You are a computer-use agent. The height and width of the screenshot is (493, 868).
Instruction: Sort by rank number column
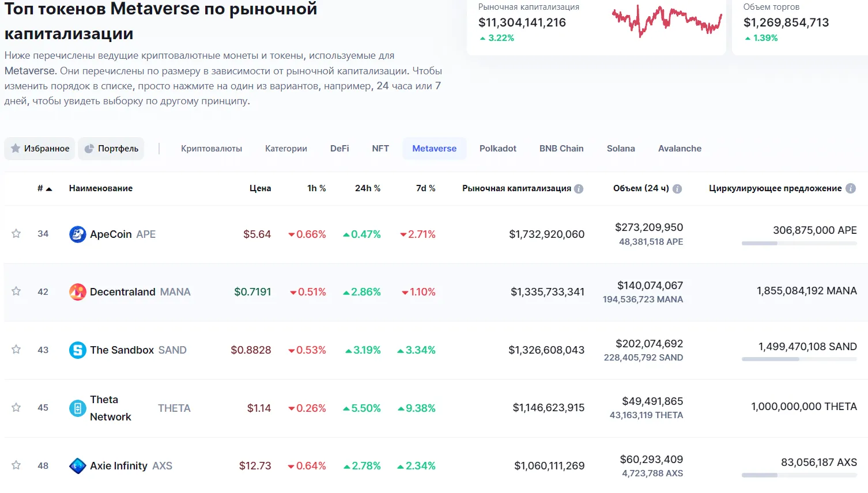point(45,188)
